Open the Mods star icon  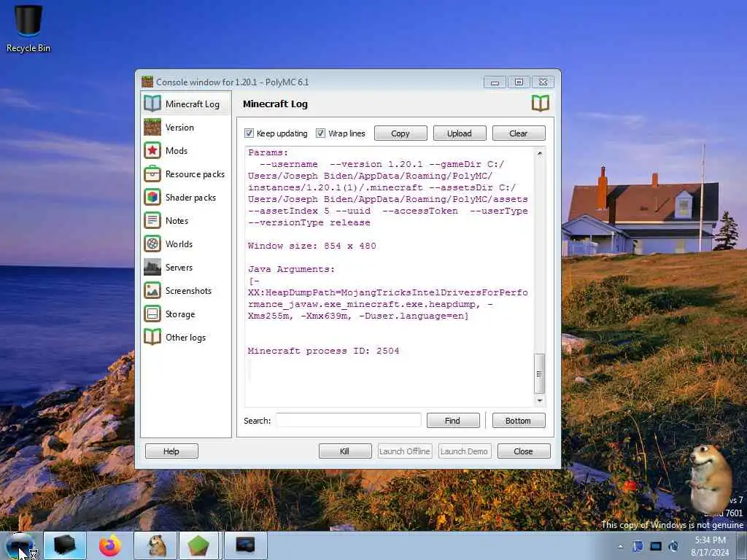tap(152, 150)
